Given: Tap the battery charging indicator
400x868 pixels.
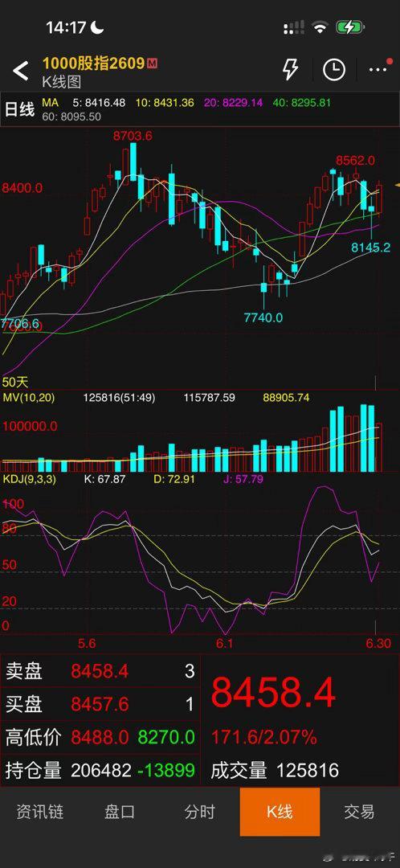Looking at the screenshot, I should coord(349,27).
